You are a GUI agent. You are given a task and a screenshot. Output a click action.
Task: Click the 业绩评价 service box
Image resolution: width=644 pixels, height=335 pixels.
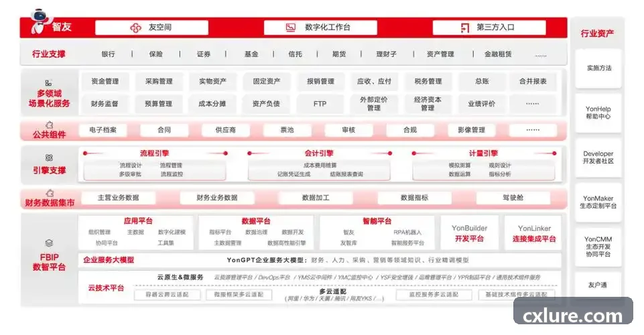pos(481,104)
